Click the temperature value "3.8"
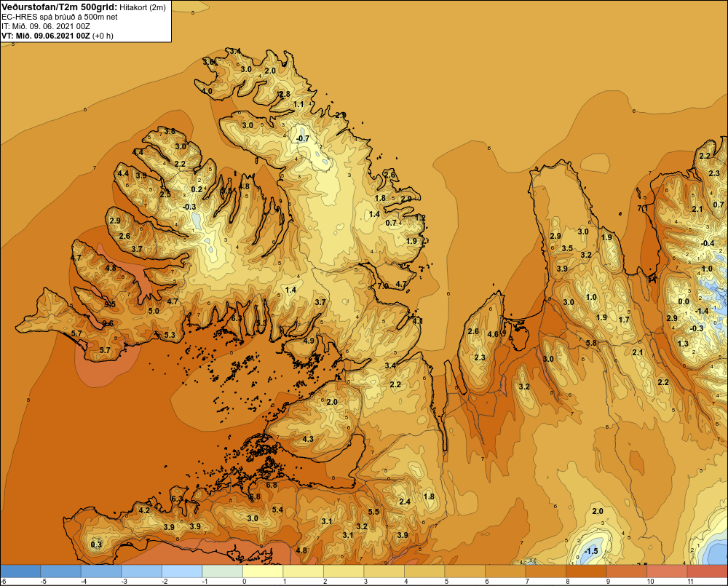This screenshot has width=728, height=586. 170,132
